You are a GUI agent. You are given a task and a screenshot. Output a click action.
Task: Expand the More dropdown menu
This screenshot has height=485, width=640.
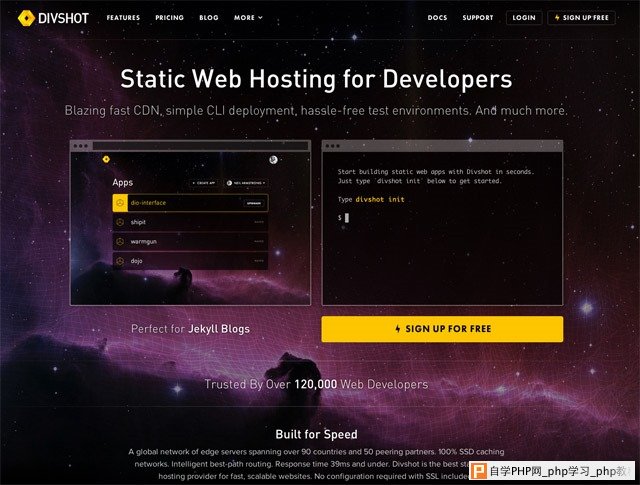tap(248, 18)
